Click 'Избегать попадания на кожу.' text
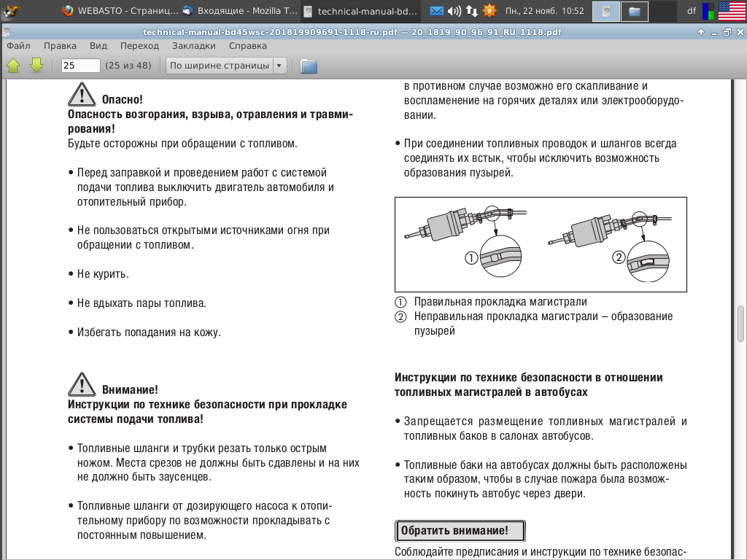The height and width of the screenshot is (560, 747). [x=149, y=332]
